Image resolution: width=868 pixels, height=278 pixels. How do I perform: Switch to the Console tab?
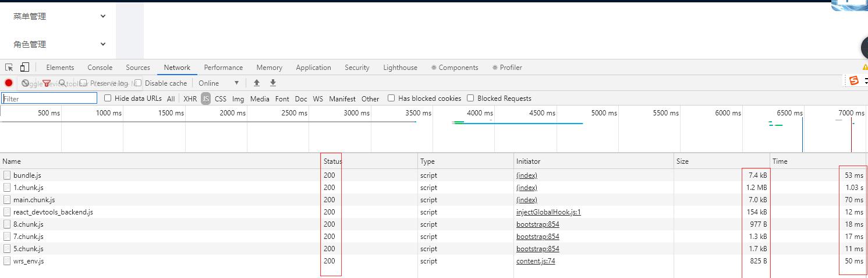point(100,68)
